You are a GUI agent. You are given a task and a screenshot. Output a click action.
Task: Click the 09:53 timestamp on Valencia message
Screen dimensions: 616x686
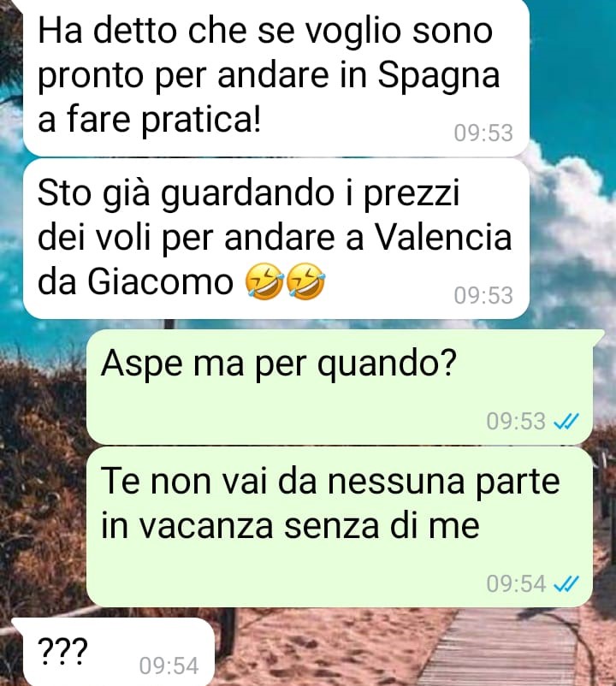[483, 295]
